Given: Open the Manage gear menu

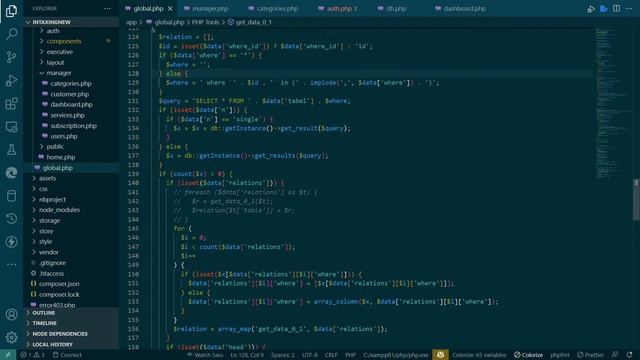Looking at the screenshot, I should pos(11,337).
